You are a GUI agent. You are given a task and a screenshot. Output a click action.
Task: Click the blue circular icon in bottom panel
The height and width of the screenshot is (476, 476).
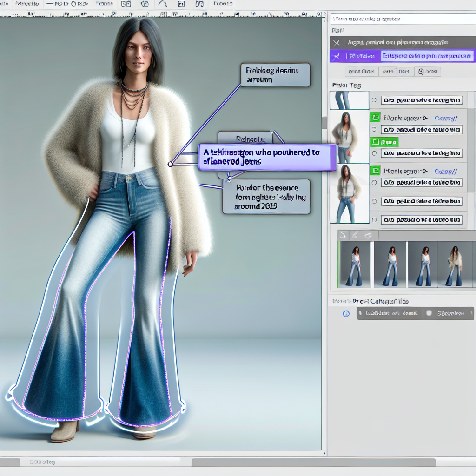tap(346, 314)
